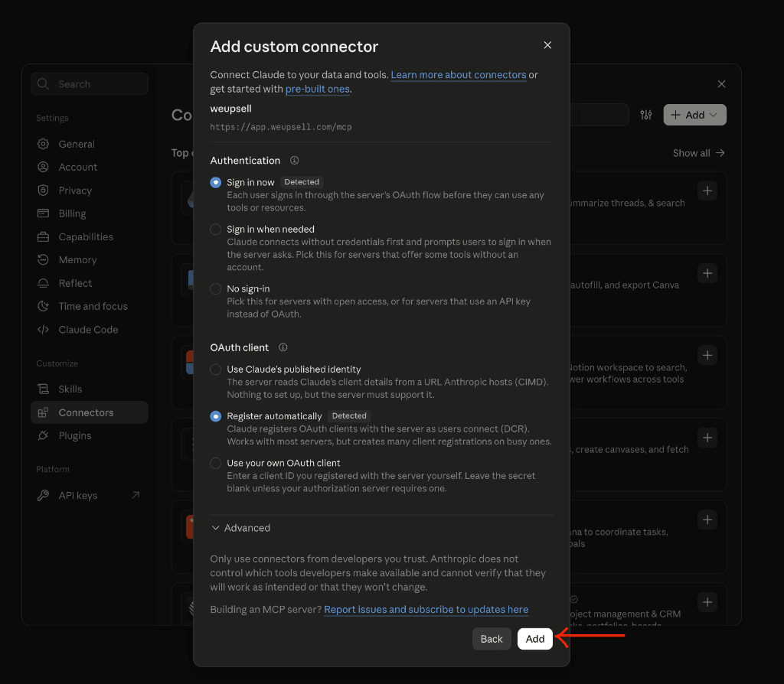Click the Connectors grid icon

tap(43, 412)
